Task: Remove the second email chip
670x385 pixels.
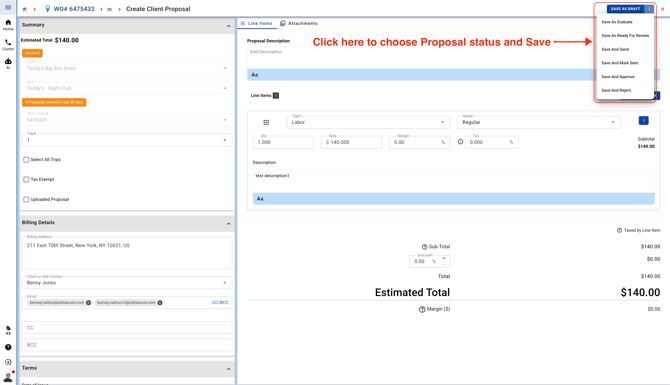Action: point(160,303)
